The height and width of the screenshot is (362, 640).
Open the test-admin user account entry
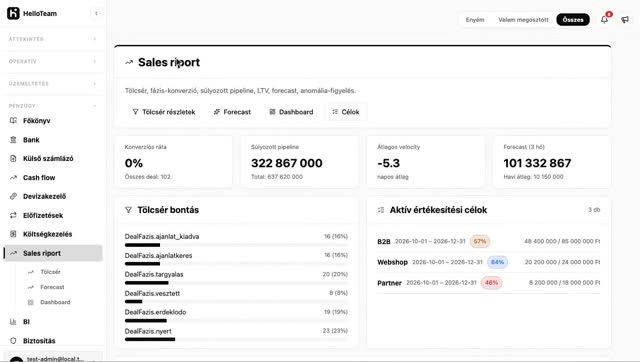(x=53, y=357)
